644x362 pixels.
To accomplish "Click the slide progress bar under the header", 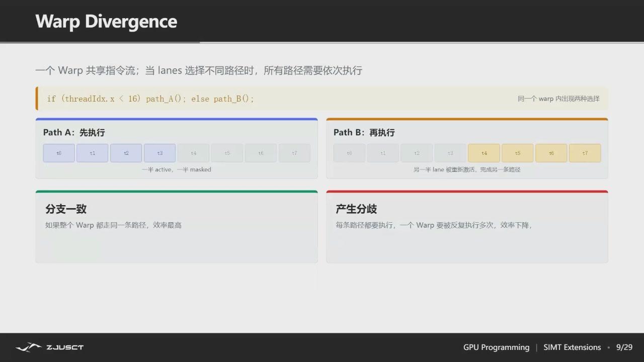I will [322, 42].
